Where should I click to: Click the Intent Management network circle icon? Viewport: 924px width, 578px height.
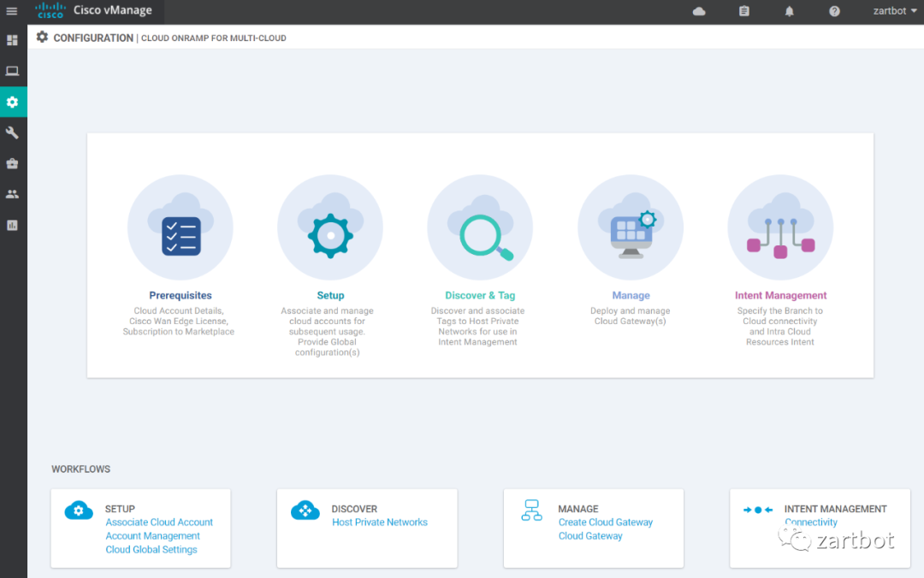click(780, 227)
